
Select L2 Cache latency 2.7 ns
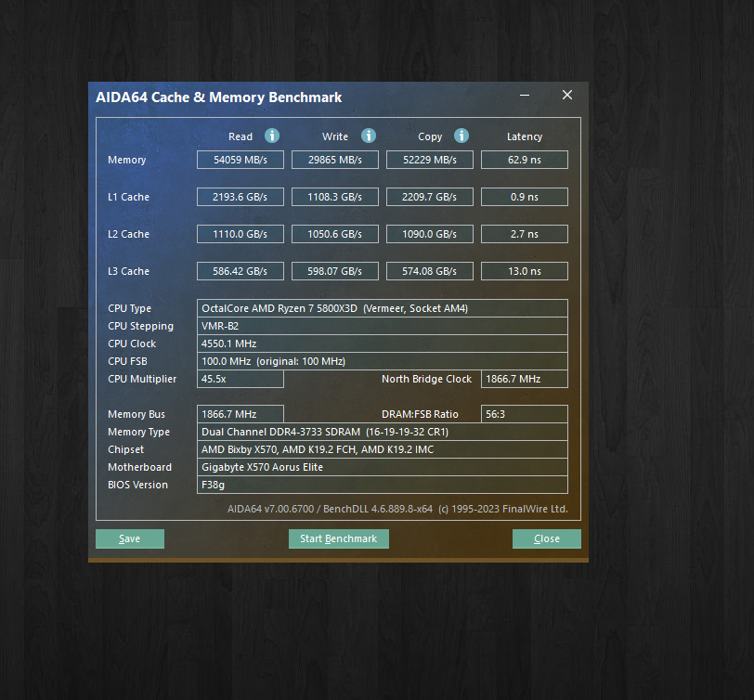(x=524, y=234)
